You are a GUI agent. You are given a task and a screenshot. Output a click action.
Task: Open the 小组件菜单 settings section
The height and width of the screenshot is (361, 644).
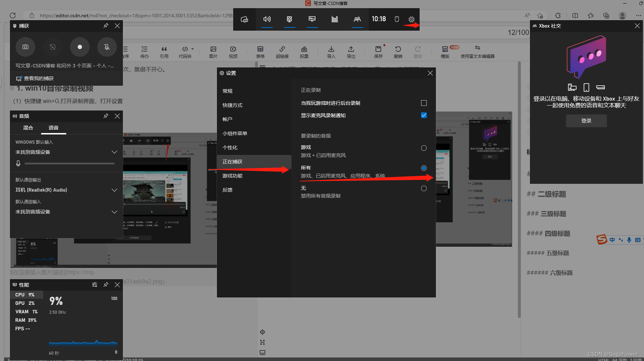point(254,133)
